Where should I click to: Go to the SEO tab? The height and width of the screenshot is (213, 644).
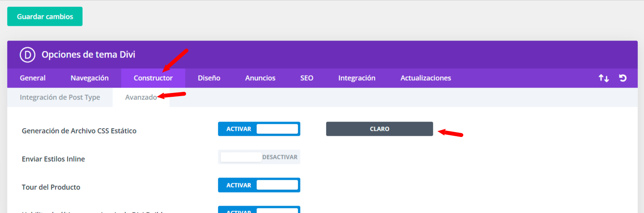point(307,78)
